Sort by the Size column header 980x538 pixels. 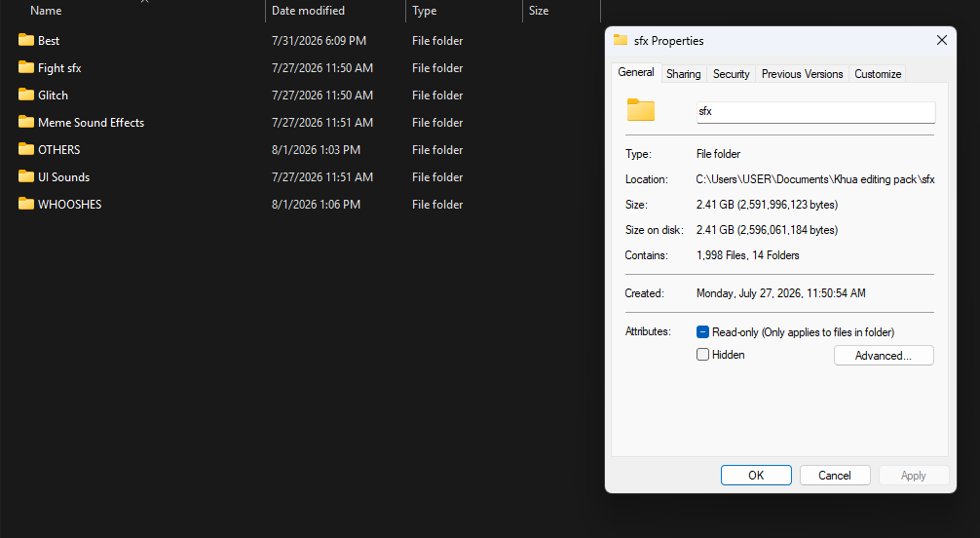point(539,11)
